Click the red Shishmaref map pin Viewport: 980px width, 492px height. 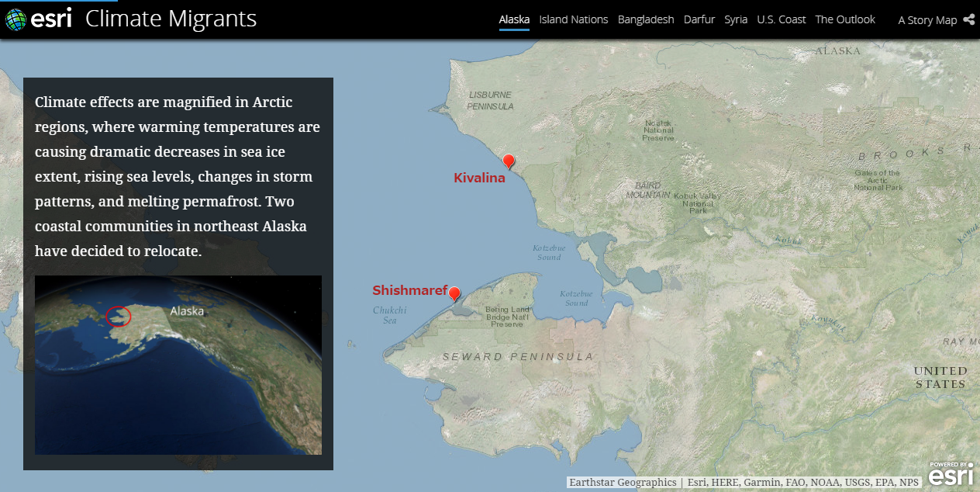click(455, 293)
